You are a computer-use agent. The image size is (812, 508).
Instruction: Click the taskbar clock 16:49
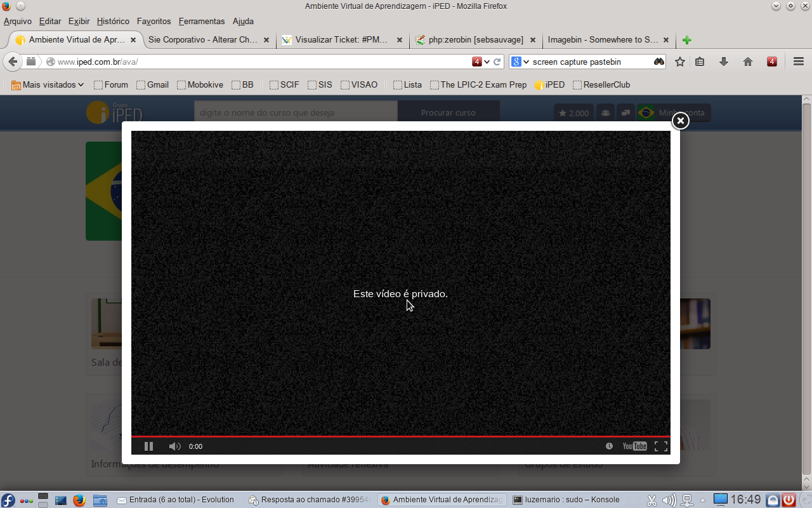point(745,500)
